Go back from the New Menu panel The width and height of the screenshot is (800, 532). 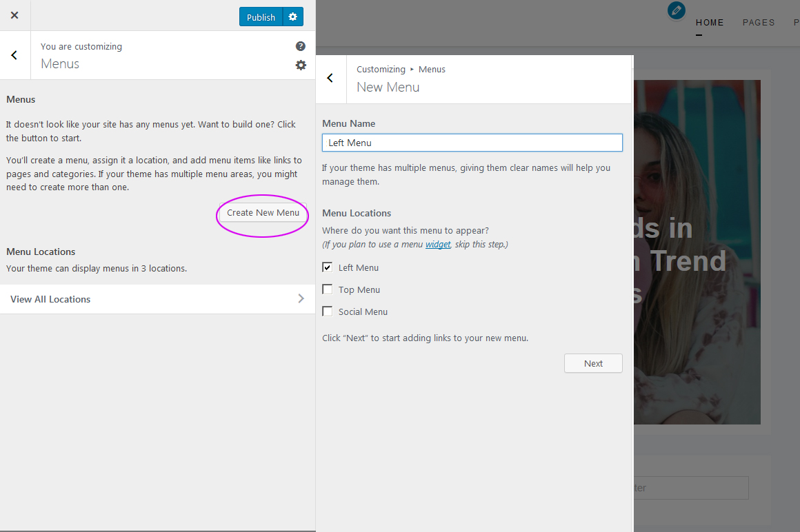(x=330, y=78)
